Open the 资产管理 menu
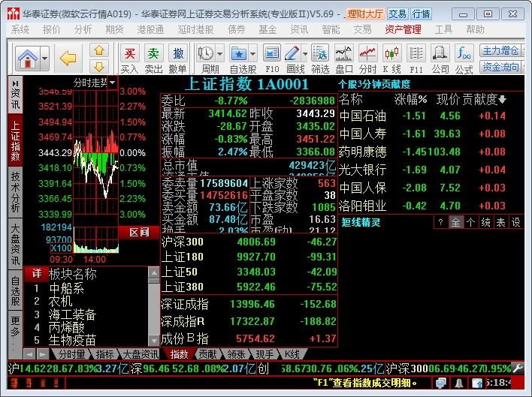The width and height of the screenshot is (532, 397). pos(403,29)
